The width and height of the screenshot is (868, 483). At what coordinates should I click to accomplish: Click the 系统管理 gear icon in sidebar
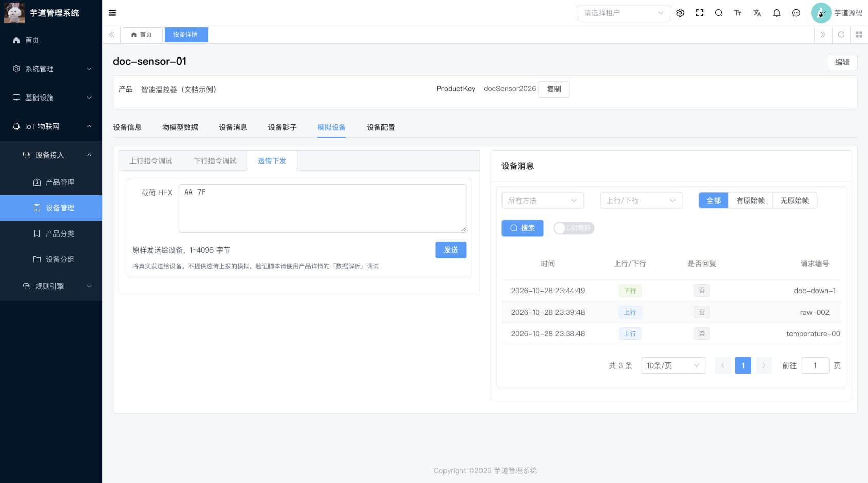pyautogui.click(x=16, y=69)
